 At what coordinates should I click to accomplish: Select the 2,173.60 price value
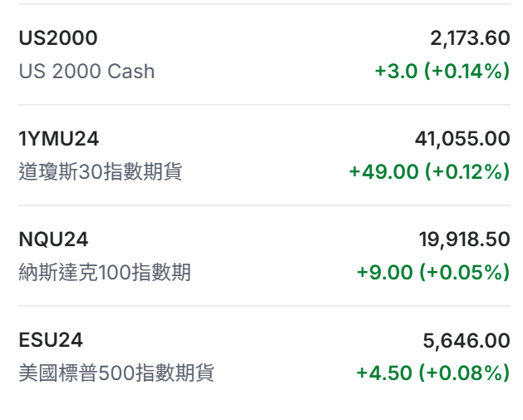[470, 38]
